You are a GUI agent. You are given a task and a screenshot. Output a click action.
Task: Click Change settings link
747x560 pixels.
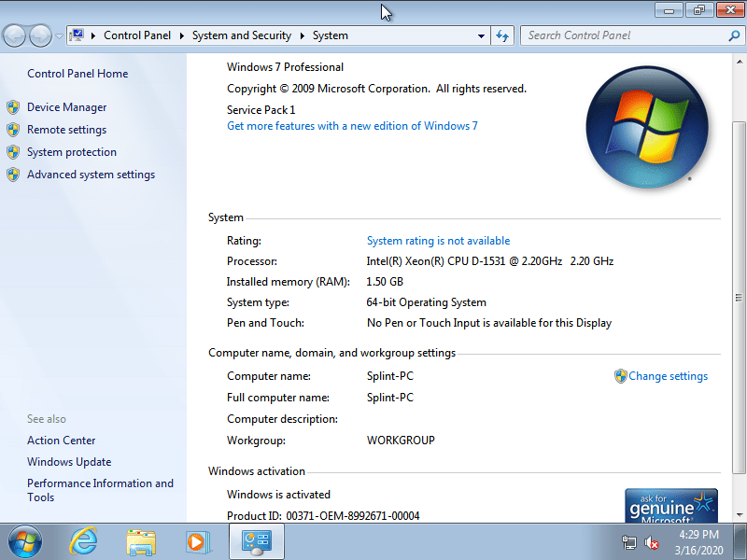pyautogui.click(x=668, y=376)
